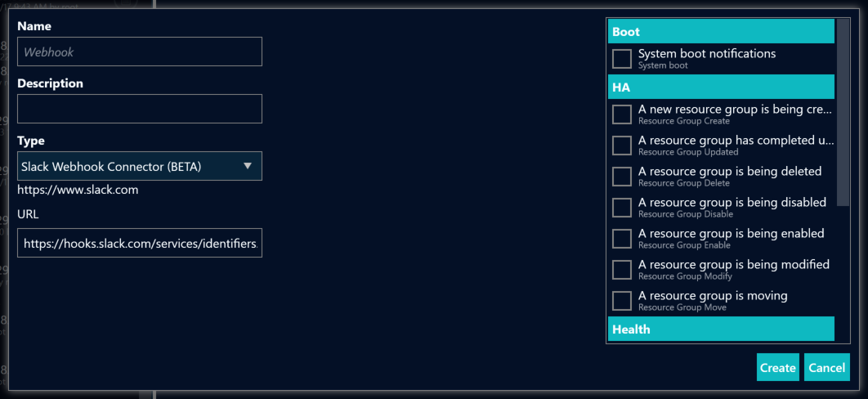Click into the Description field
This screenshot has width=868, height=399.
(x=139, y=109)
